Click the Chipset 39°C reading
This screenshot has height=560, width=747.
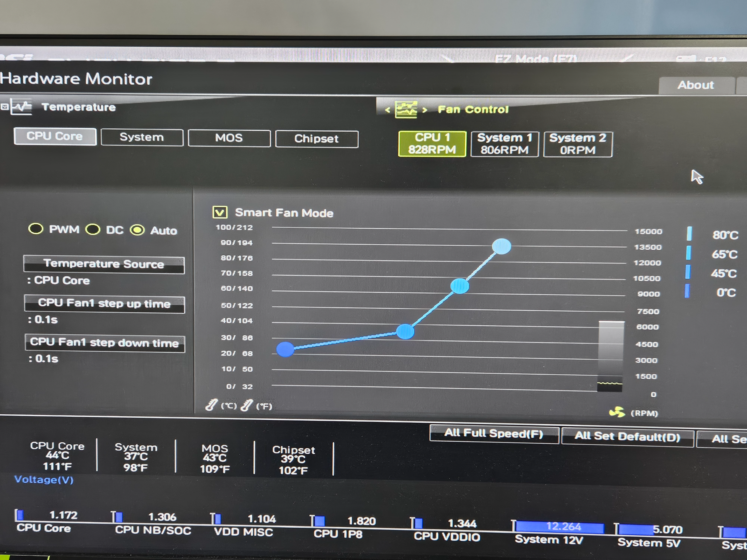pos(293,460)
